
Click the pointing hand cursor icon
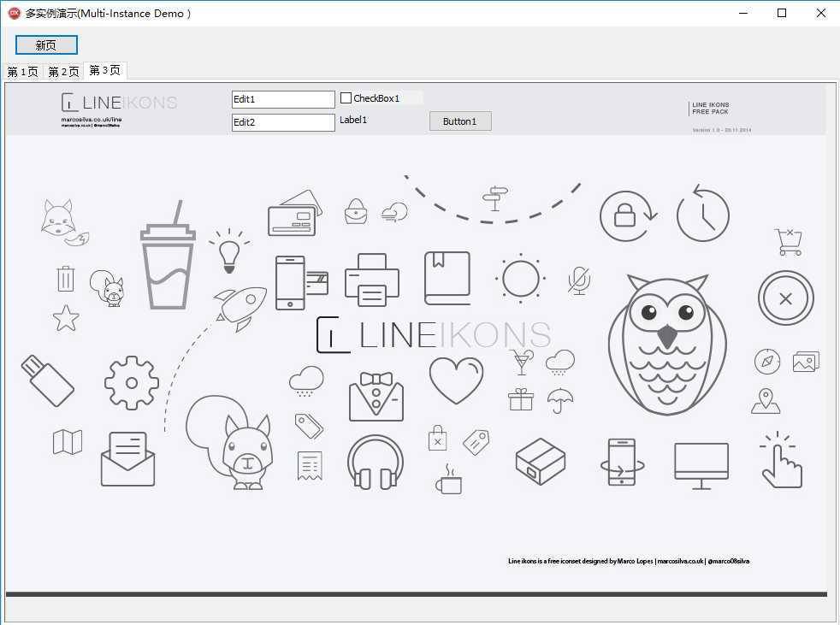(x=782, y=460)
